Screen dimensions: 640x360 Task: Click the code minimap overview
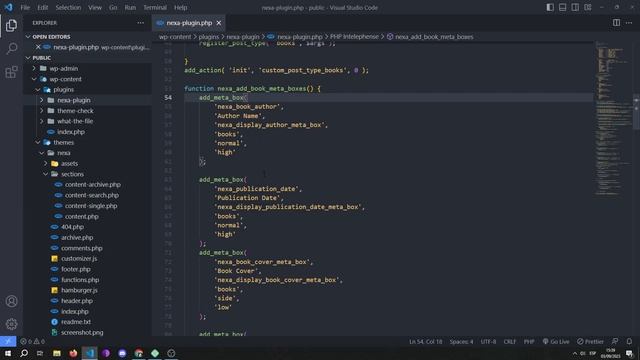point(613,118)
